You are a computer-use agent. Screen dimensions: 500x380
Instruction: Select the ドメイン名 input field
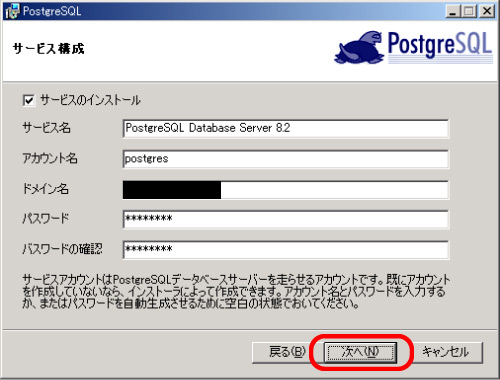pos(286,190)
